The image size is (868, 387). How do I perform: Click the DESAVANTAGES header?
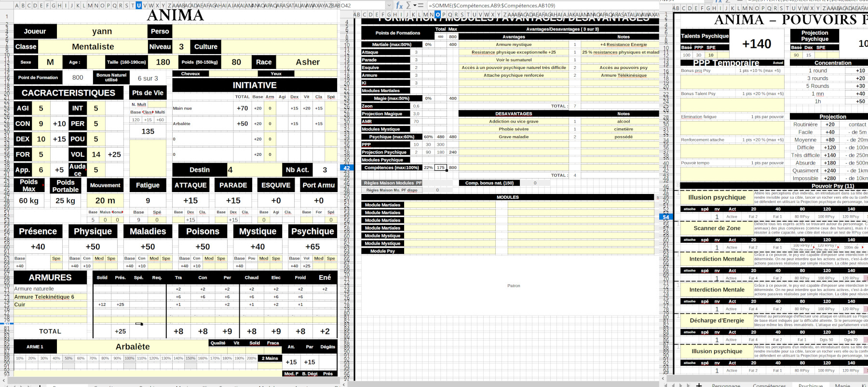click(x=514, y=114)
